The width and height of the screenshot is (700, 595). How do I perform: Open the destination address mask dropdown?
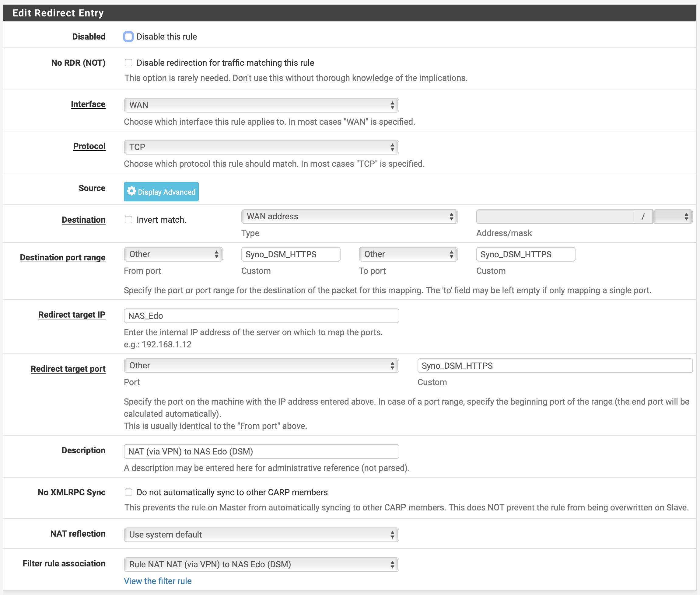tap(672, 217)
